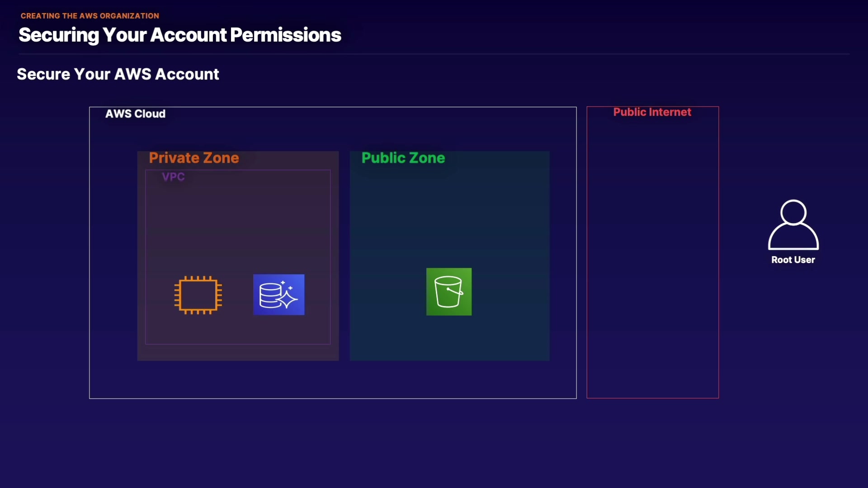Click the purple 'VPC' label
The image size is (868, 488).
coord(173,177)
